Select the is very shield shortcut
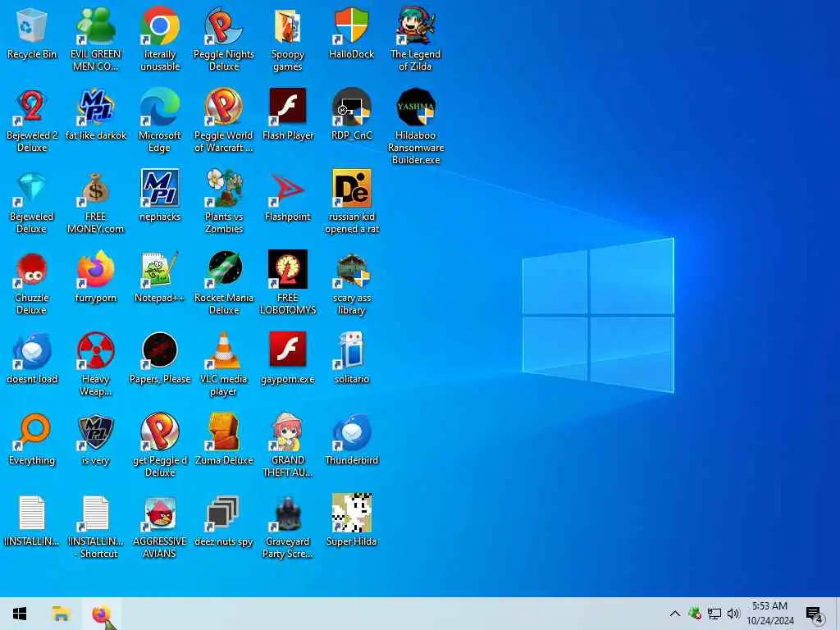The image size is (840, 630). coord(96,440)
